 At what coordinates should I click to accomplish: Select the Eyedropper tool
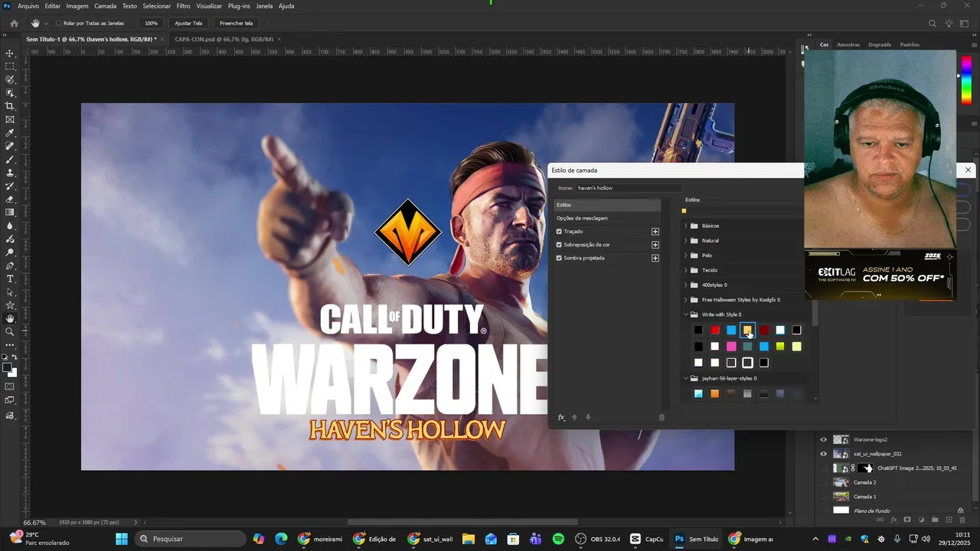click(10, 133)
